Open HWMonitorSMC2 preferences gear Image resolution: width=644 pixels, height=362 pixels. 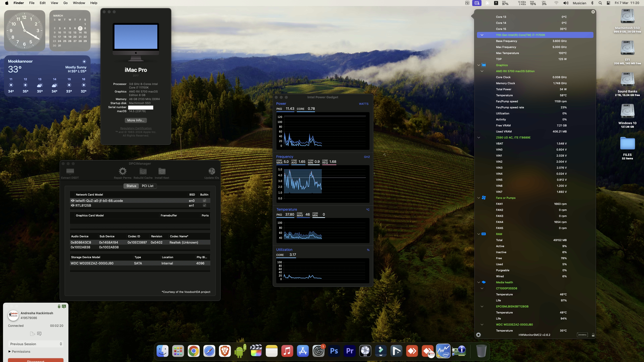[x=479, y=335]
